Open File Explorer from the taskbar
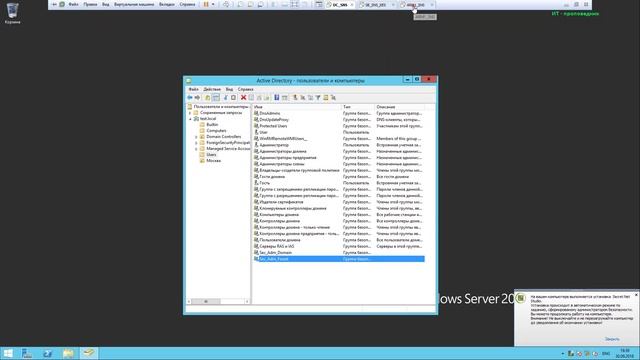The height and width of the screenshot is (360, 640). point(68,353)
